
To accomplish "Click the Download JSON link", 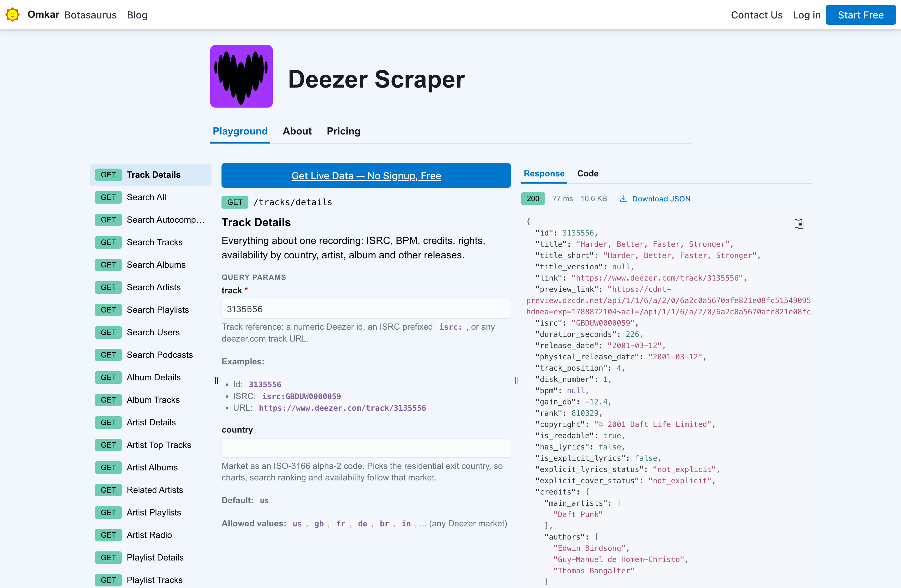I will point(655,199).
